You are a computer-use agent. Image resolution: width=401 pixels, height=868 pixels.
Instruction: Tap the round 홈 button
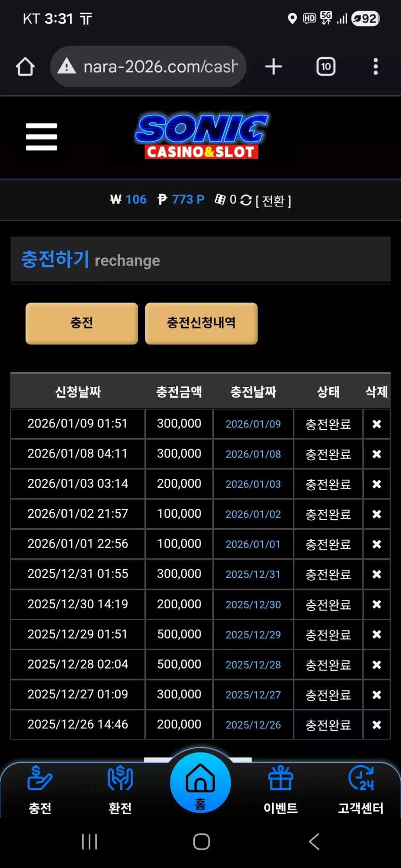pos(200,783)
